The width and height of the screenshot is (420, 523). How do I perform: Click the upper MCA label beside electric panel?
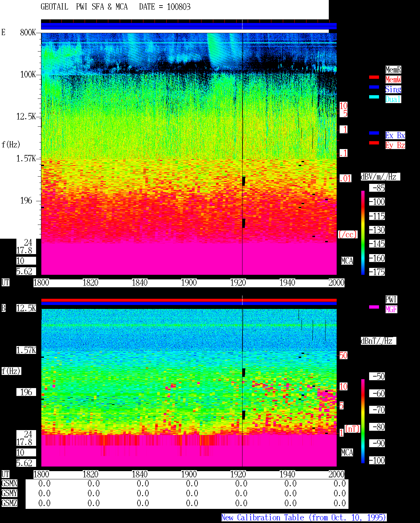tap(347, 261)
